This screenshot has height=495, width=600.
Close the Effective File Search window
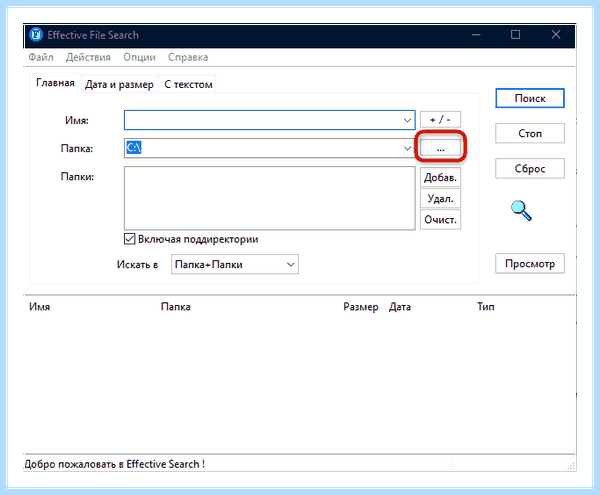click(x=556, y=35)
